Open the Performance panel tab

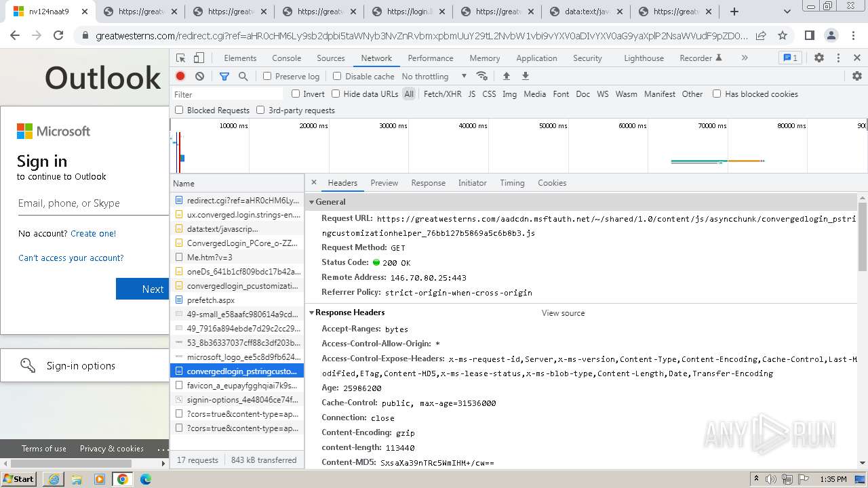pyautogui.click(x=431, y=58)
